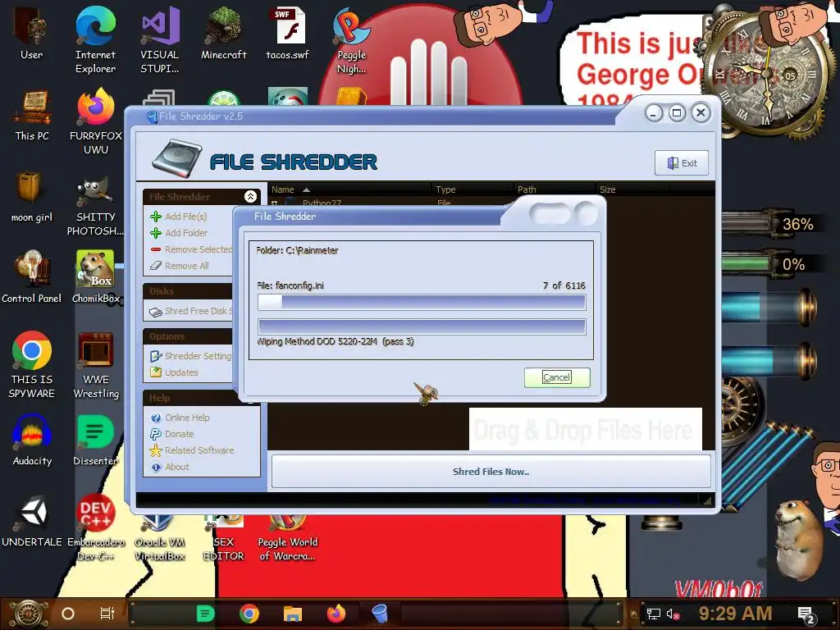Open Oracle VM VirtualBox desktop icon
The image size is (840, 630).
click(x=160, y=538)
